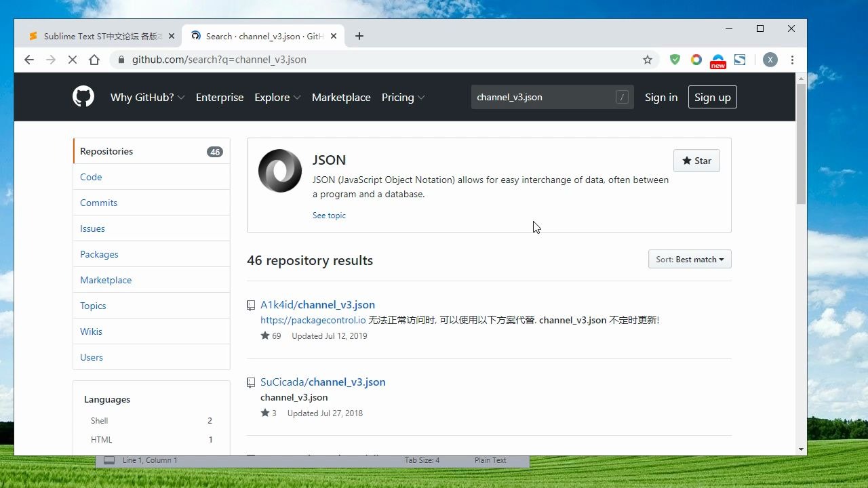Viewport: 868px width, 488px height.
Task: Click the Sublime Text status bar panel icon
Action: [x=108, y=460]
